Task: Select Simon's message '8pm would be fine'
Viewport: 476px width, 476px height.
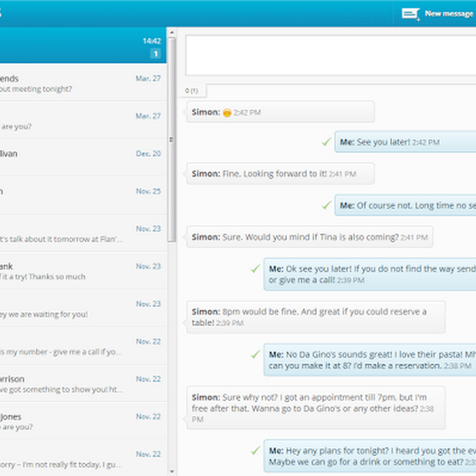Action: point(316,317)
